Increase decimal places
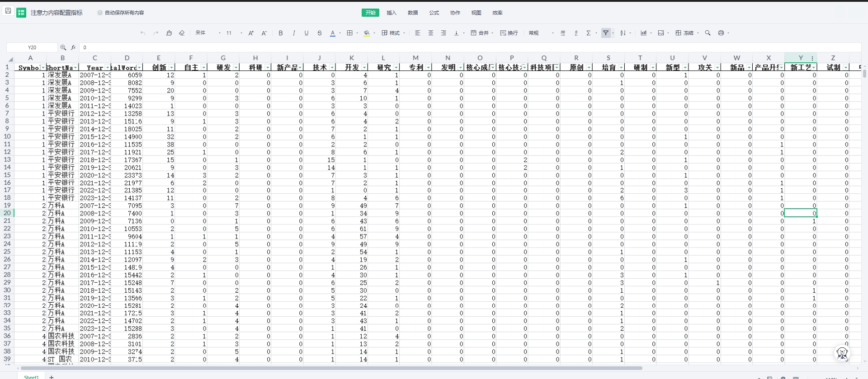The height and width of the screenshot is (379, 868). tap(563, 33)
